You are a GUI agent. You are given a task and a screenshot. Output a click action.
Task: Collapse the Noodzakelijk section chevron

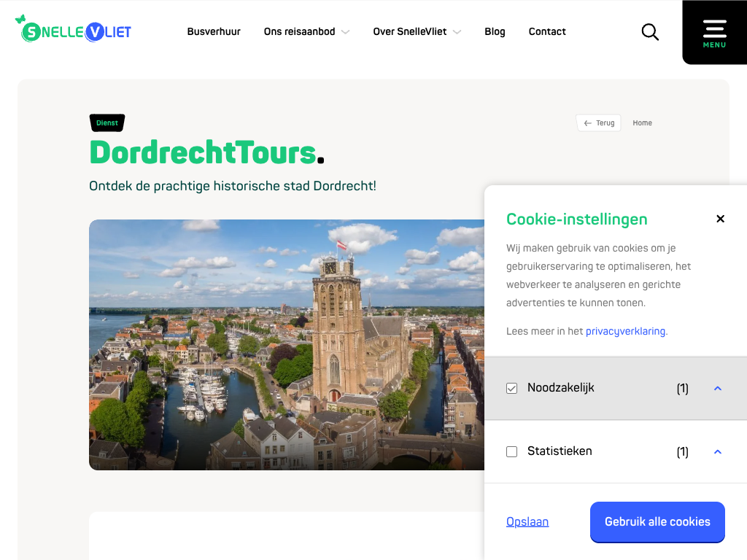(718, 389)
